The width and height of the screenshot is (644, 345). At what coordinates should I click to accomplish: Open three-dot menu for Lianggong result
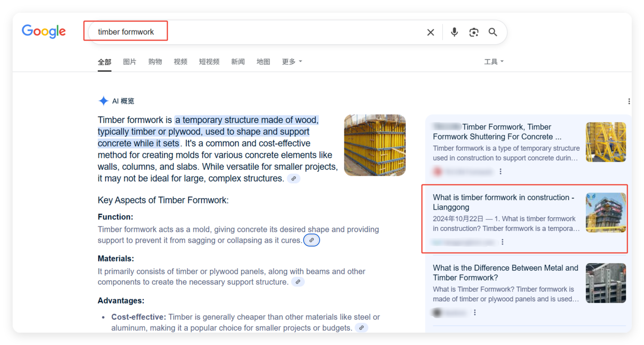(x=502, y=242)
